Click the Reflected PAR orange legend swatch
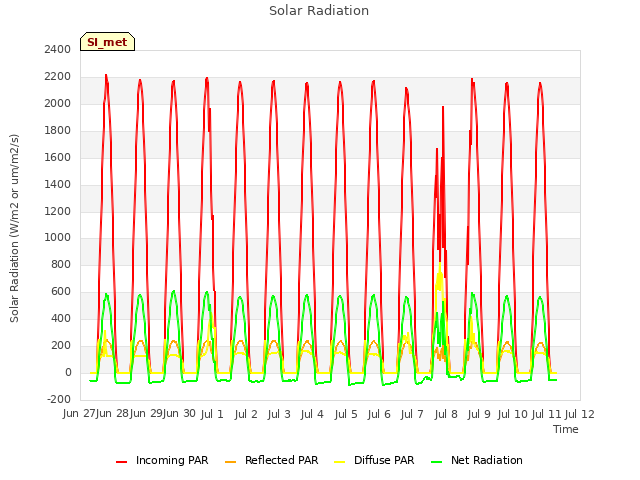Screen dimensions: 640x480 point(231,462)
